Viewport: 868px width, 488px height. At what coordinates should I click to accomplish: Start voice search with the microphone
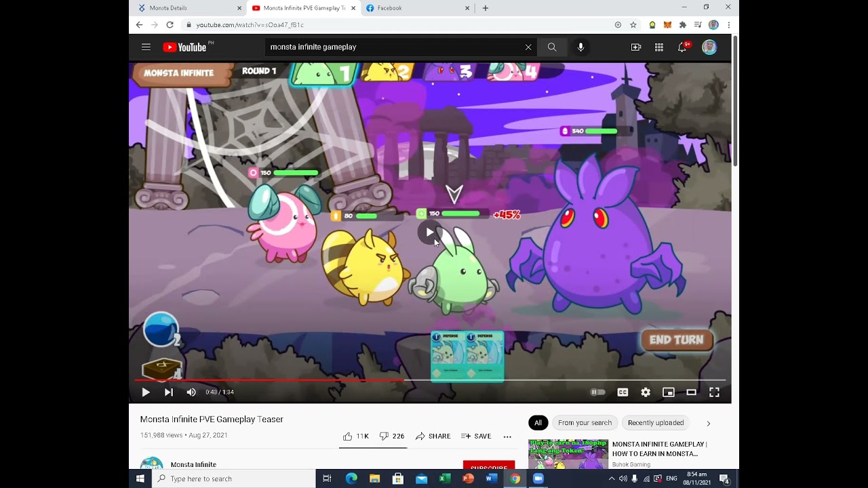click(580, 47)
